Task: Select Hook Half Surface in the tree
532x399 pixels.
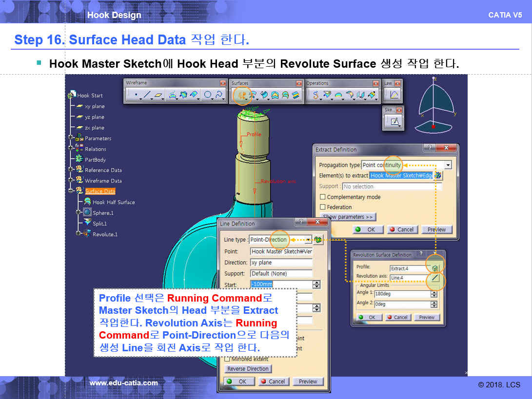Action: 114,202
